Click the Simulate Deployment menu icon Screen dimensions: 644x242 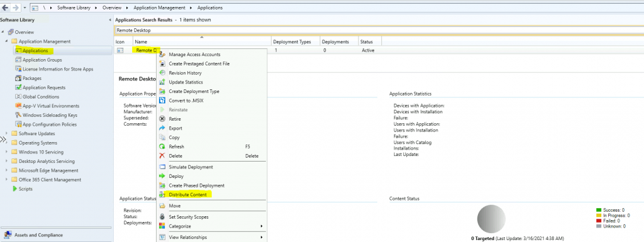pyautogui.click(x=162, y=167)
